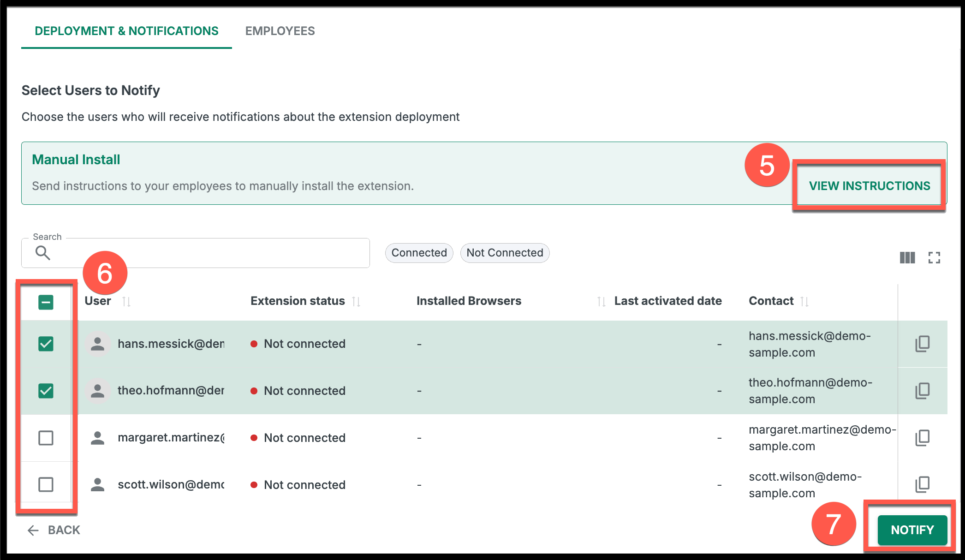Click copy icon for theo.hofmann contact

tap(922, 391)
